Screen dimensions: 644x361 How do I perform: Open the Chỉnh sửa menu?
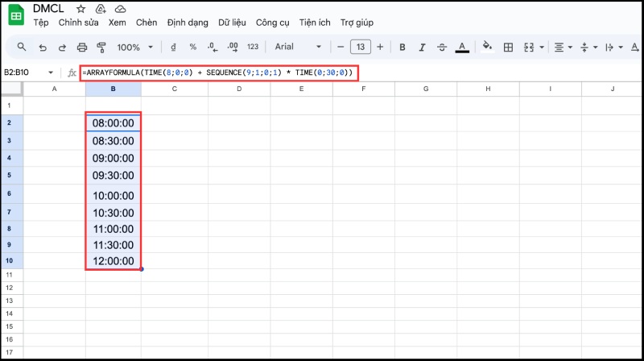pos(78,23)
